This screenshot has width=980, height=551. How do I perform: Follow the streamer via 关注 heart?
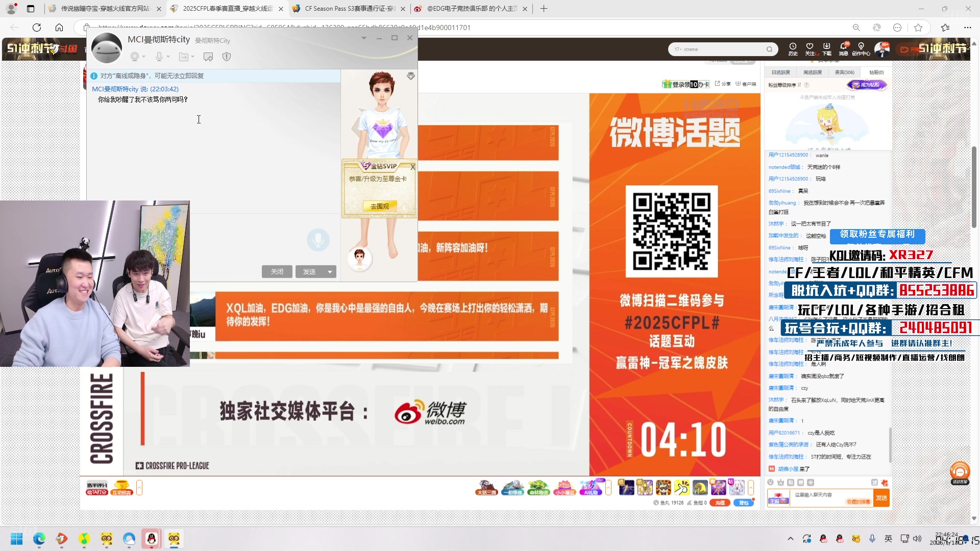(x=810, y=49)
